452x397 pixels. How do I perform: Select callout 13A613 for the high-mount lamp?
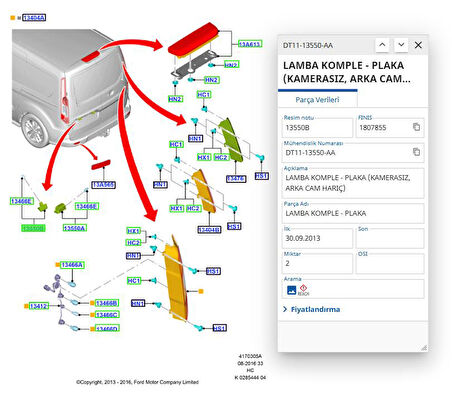250,44
